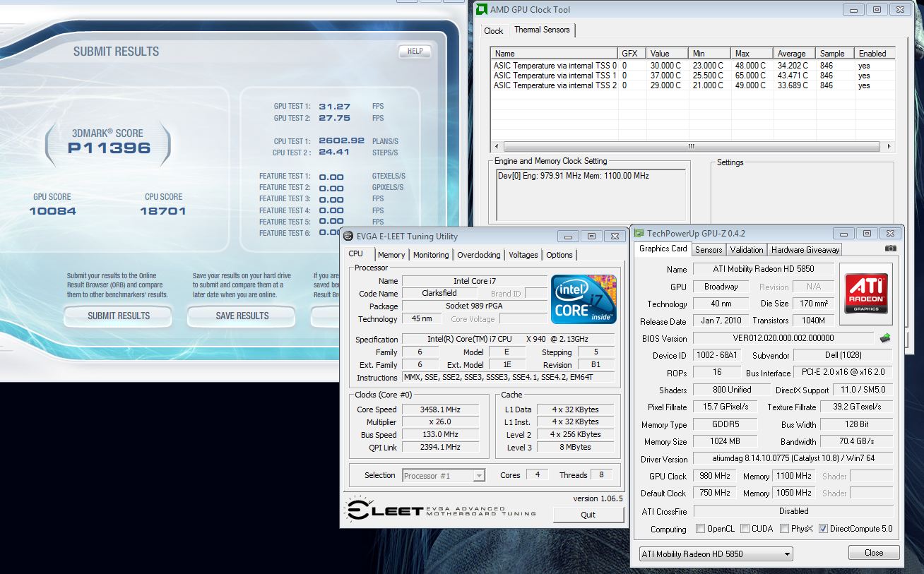Click the Multiplier x 26.0 field
Viewport: 924px width, 574px height.
[x=441, y=422]
